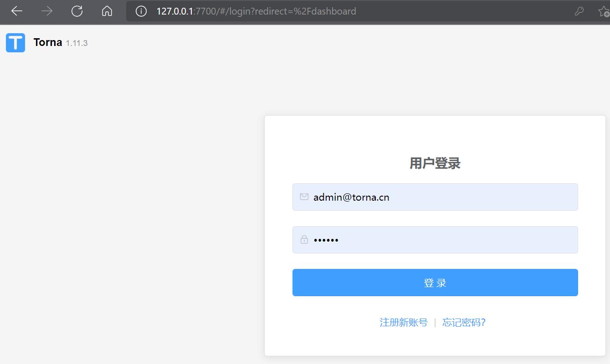Add this page to favorites via the star icon
610x364 pixels.
pyautogui.click(x=603, y=11)
